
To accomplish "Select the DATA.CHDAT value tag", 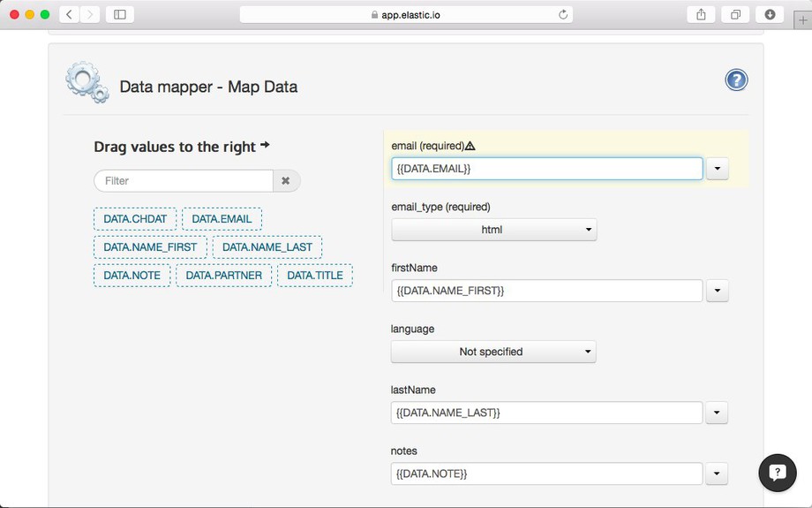I will pyautogui.click(x=135, y=219).
